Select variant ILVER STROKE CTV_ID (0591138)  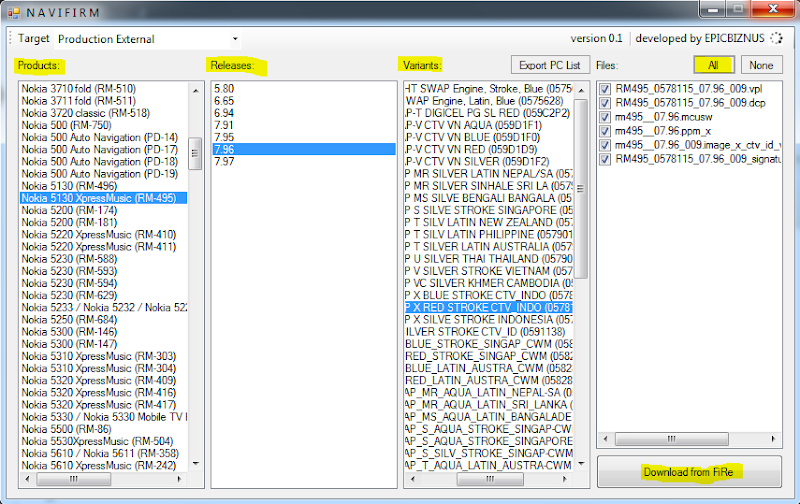(489, 332)
